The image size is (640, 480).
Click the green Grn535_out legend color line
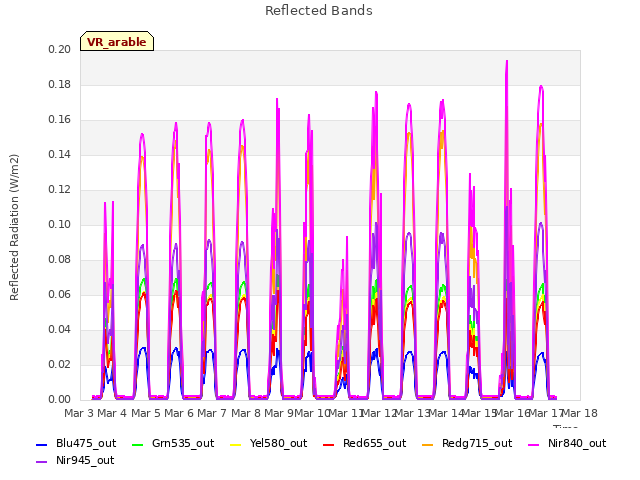click(138, 444)
